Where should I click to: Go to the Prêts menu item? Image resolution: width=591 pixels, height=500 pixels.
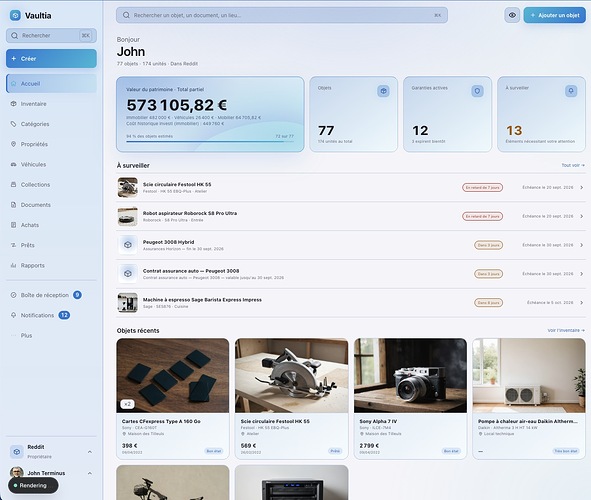pyautogui.click(x=51, y=245)
